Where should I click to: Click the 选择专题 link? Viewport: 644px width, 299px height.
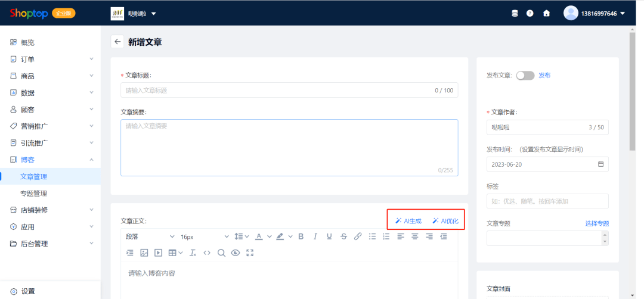pyautogui.click(x=597, y=223)
